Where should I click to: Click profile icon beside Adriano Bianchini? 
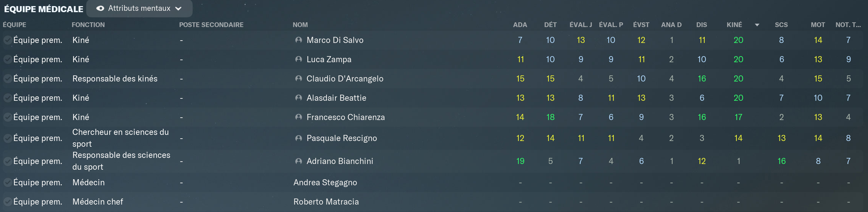point(298,161)
